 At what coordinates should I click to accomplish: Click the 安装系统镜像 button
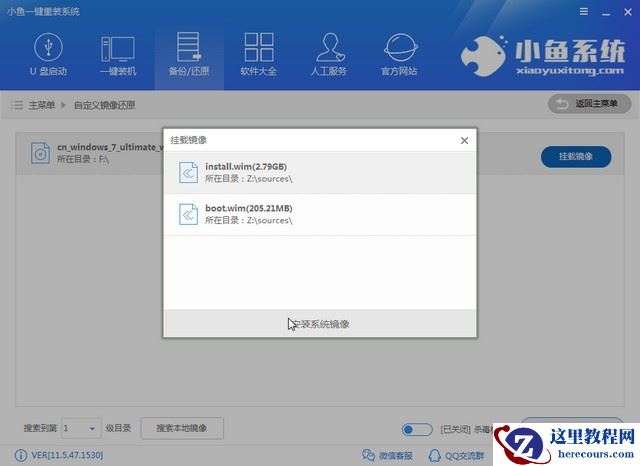click(x=320, y=324)
